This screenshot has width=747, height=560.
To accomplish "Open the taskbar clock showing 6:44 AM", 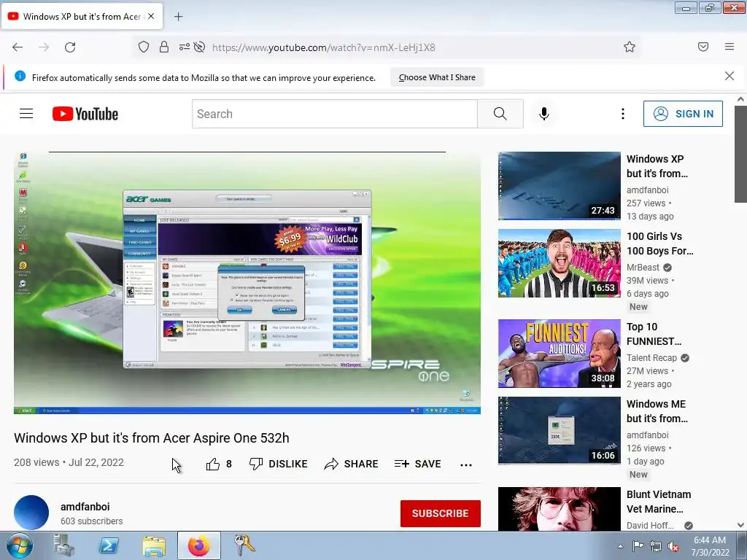I will pos(710,546).
